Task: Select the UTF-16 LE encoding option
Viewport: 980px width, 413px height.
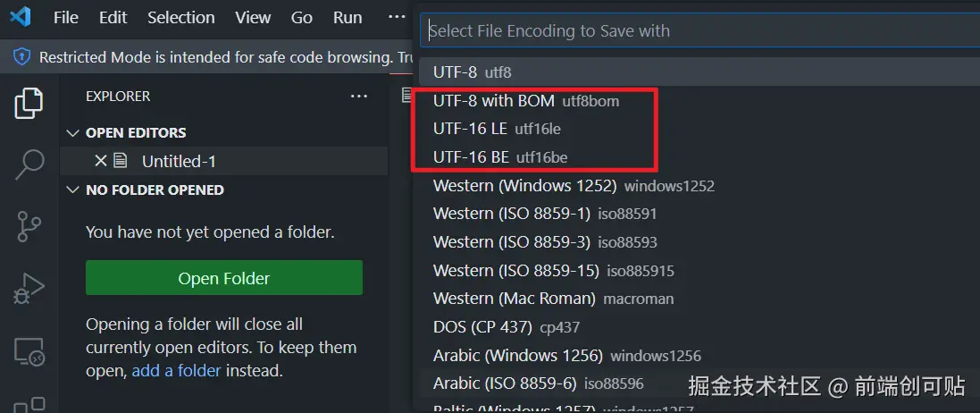Action: coord(497,129)
